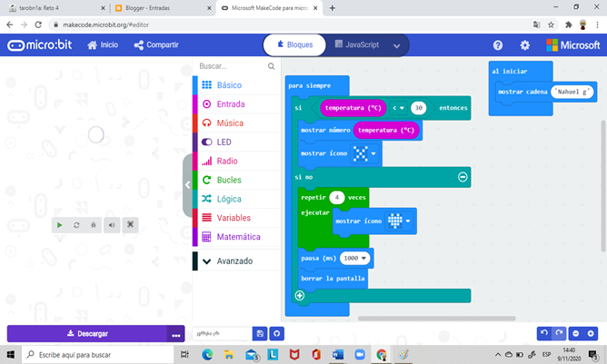Open the micro:bit logo home link
Image resolution: width=607 pixels, height=364 pixels.
39,45
